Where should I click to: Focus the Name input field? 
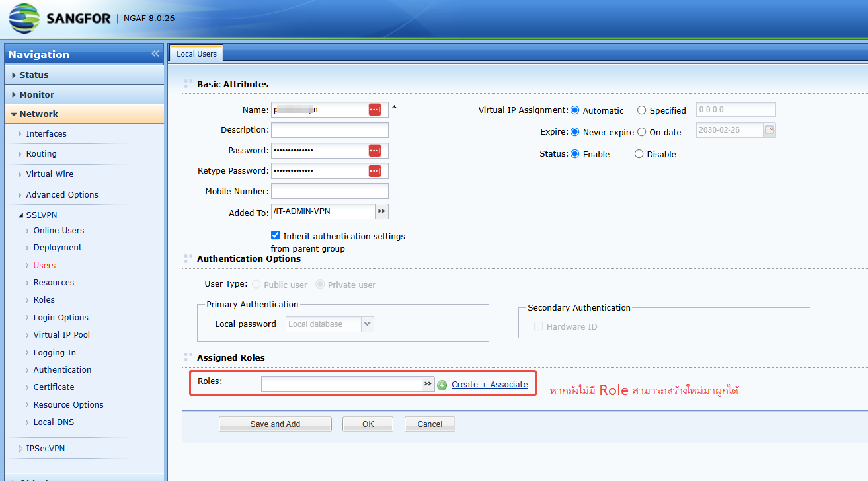330,110
